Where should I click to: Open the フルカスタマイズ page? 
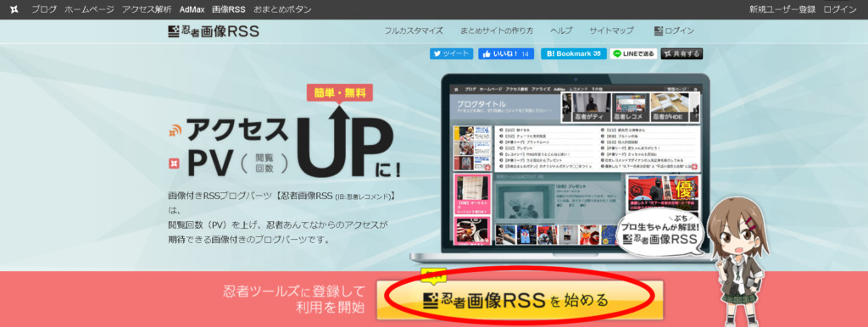click(x=414, y=31)
